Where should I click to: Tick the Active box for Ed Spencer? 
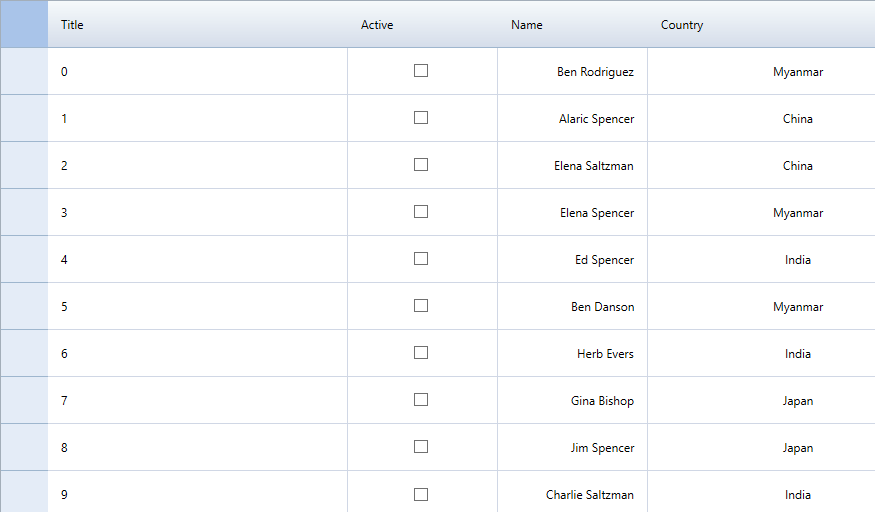pos(421,259)
